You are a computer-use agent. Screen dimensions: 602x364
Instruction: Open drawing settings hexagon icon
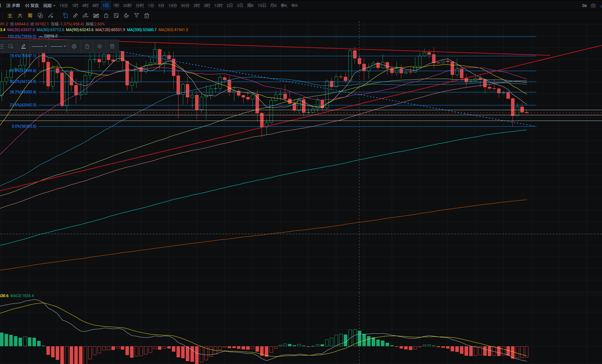(74, 46)
